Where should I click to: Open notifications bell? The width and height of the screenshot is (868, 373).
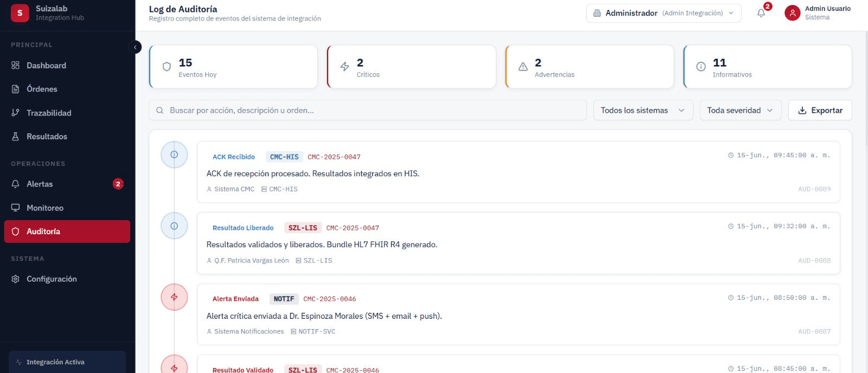[761, 13]
